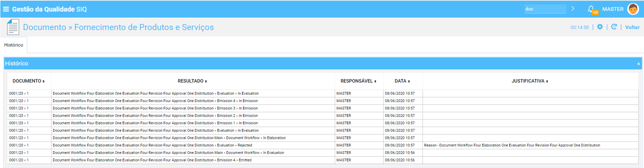
Task: Submit search using the arrow icon
Action: click(x=573, y=9)
